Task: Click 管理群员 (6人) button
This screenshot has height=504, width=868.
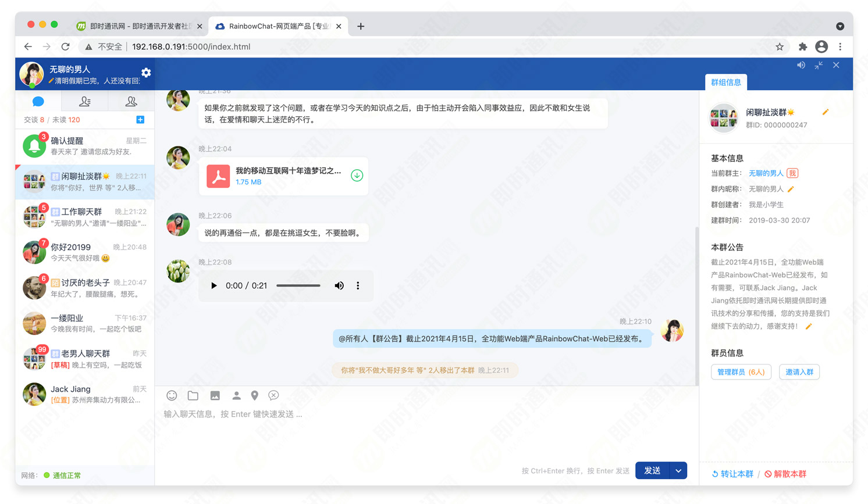Action: [x=741, y=372]
